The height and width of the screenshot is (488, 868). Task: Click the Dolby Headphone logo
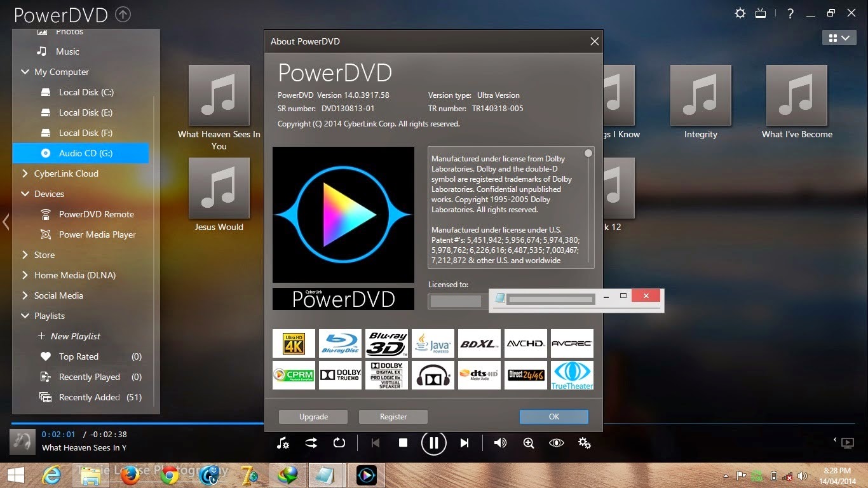pos(433,375)
